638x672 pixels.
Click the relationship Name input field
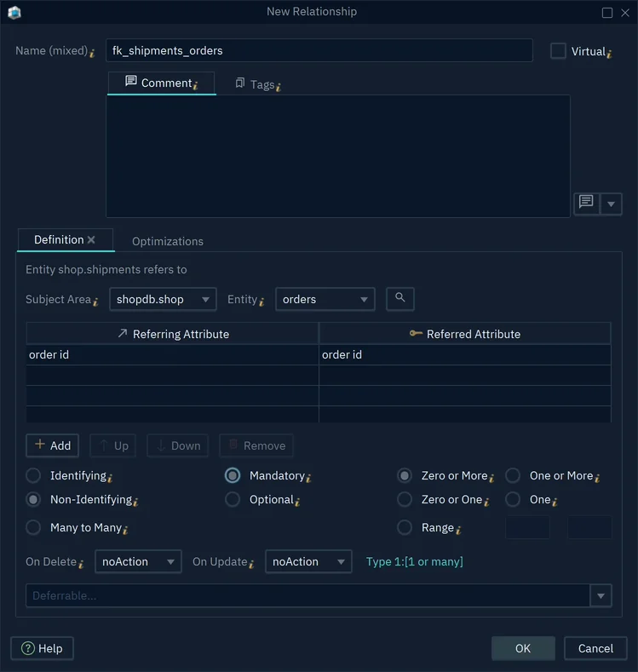(319, 50)
